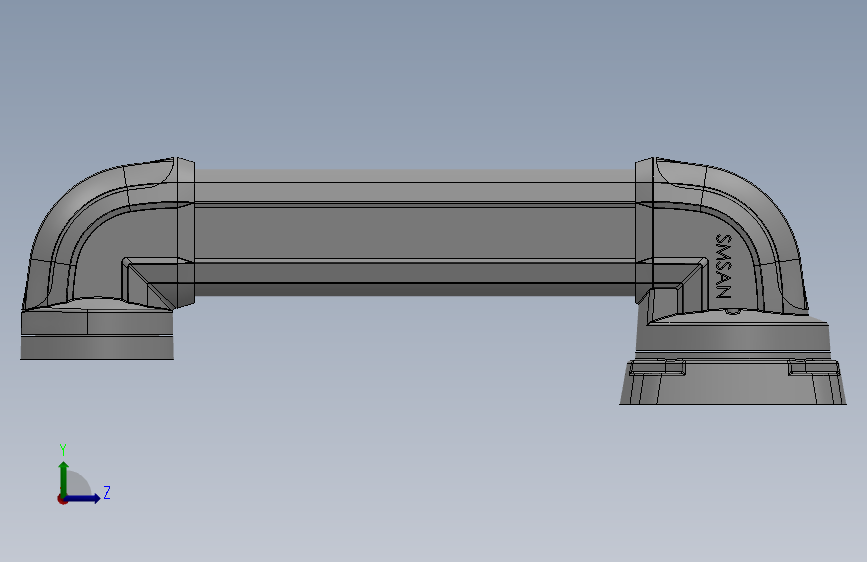The height and width of the screenshot is (562, 867).
Task: Select the left flat mounting base
Action: [x=97, y=335]
